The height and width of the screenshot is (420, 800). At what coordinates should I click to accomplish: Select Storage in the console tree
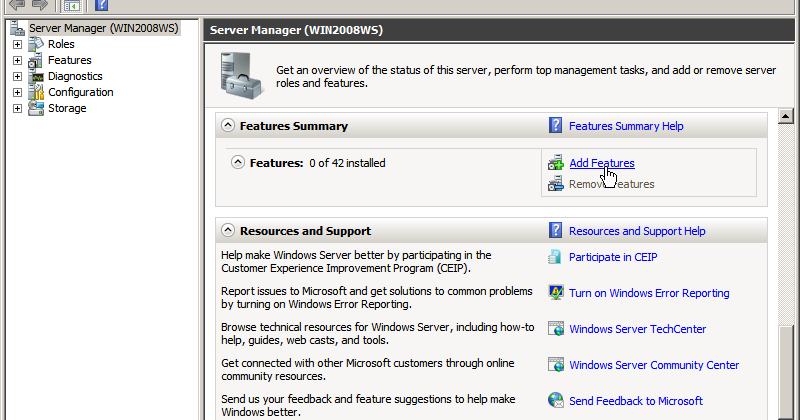click(67, 108)
